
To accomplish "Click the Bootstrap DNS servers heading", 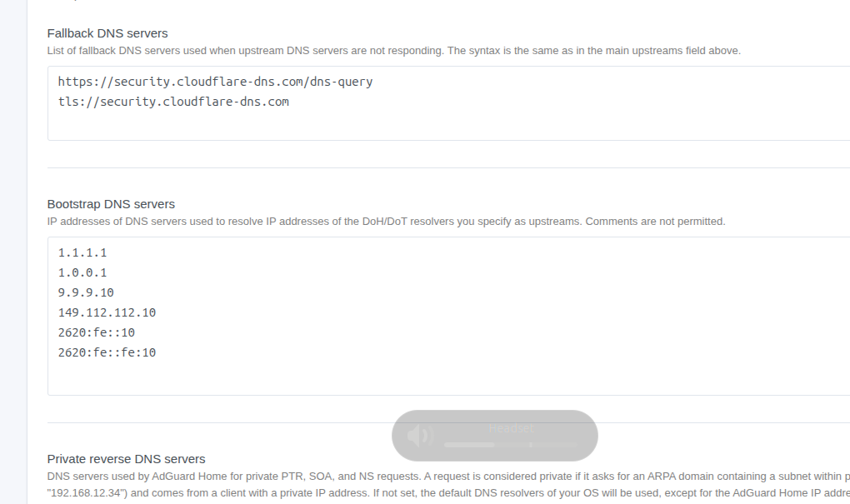I will (111, 204).
